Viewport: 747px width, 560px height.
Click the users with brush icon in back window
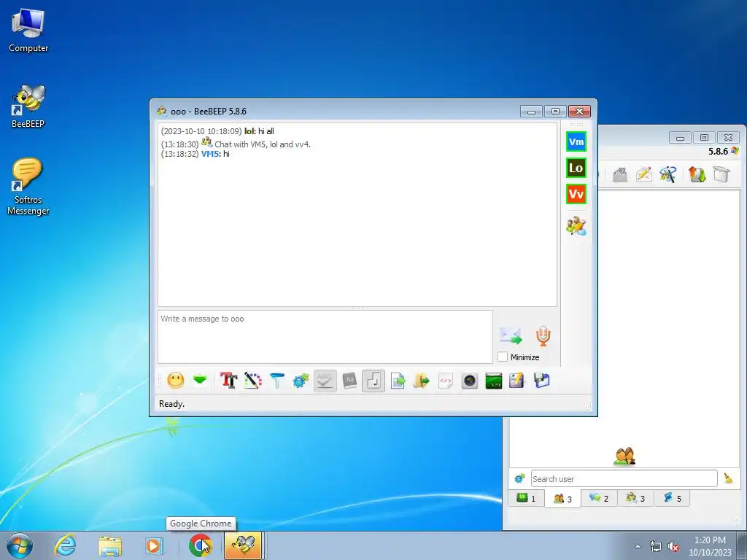point(668,174)
